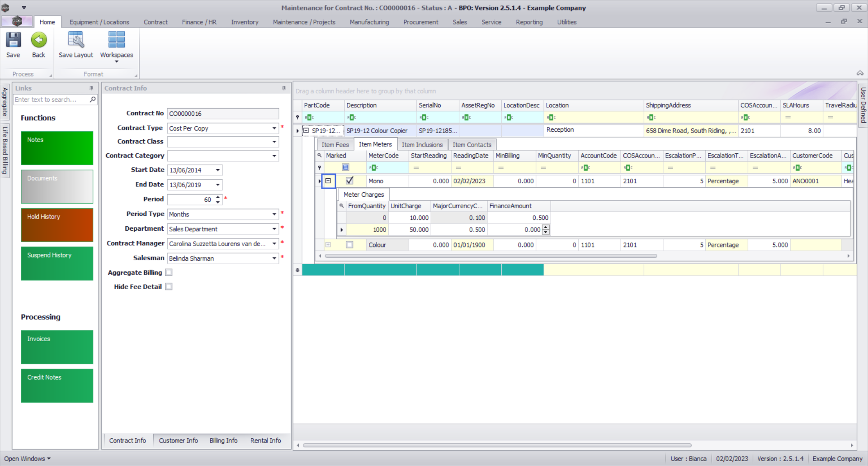Click the Save Layout icon

coord(75,40)
